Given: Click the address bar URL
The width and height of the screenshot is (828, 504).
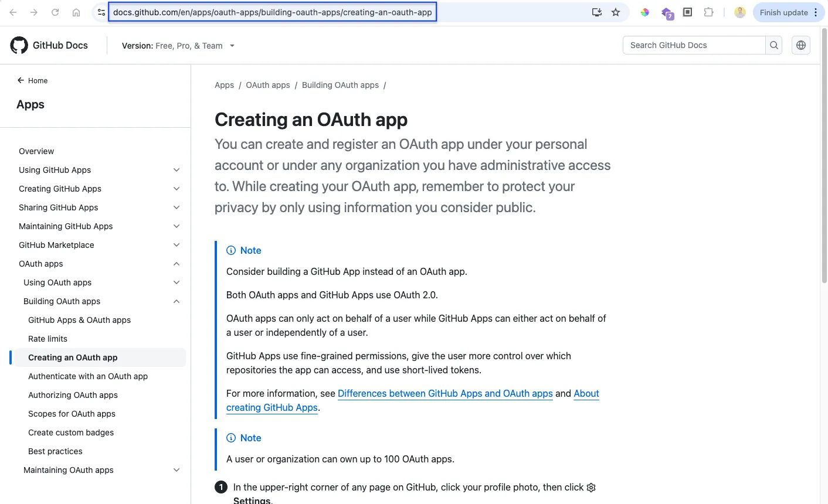Looking at the screenshot, I should point(273,12).
